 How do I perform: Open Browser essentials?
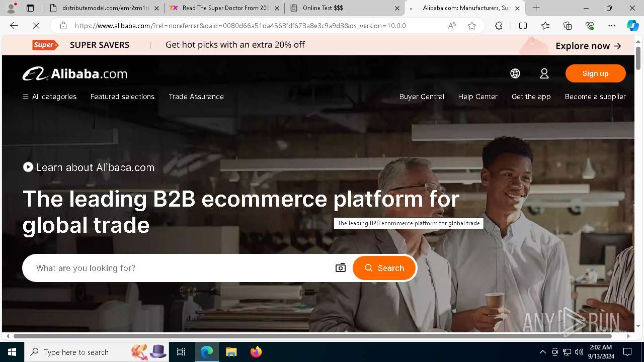pyautogui.click(x=590, y=26)
